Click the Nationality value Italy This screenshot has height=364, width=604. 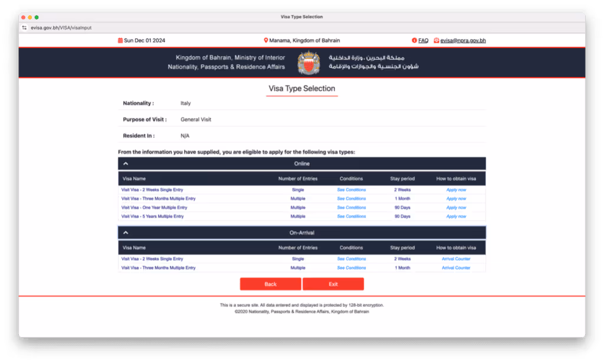click(186, 103)
